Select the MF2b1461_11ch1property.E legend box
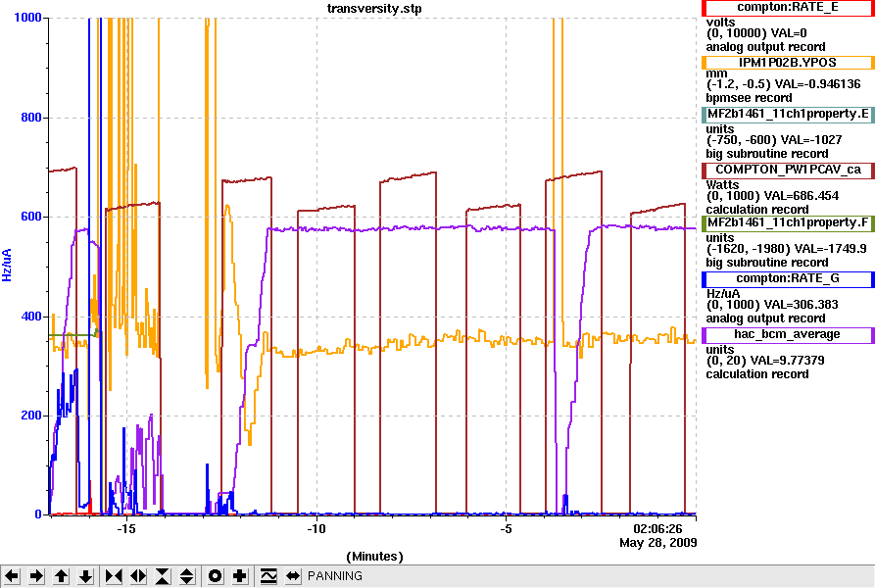Viewport: 875px width, 588px height. coord(788,115)
